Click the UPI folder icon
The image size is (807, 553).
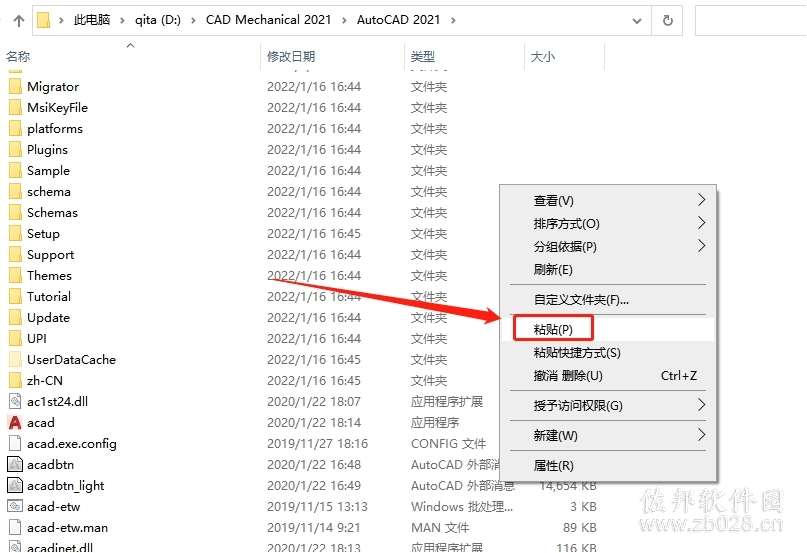15,339
